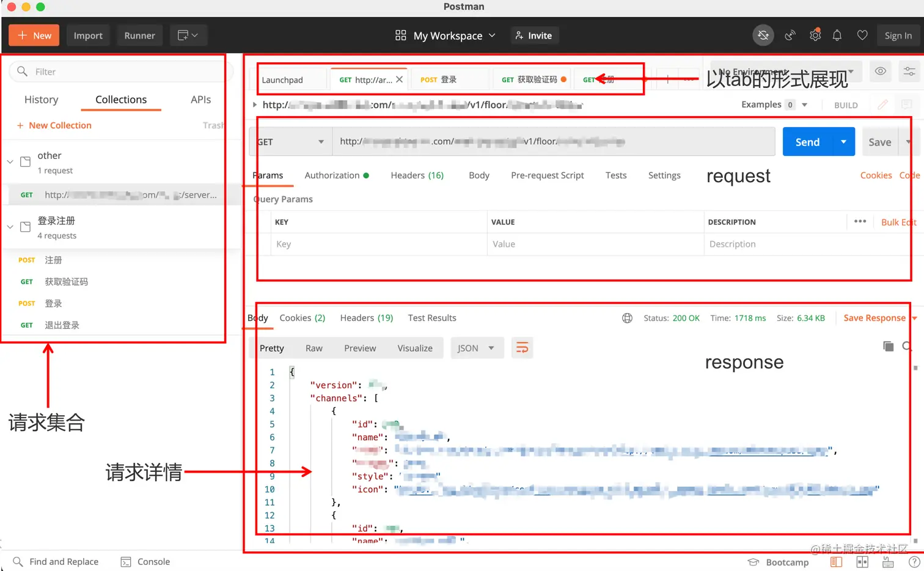Open response Cookies (2) tab
The image size is (924, 571).
click(x=302, y=318)
